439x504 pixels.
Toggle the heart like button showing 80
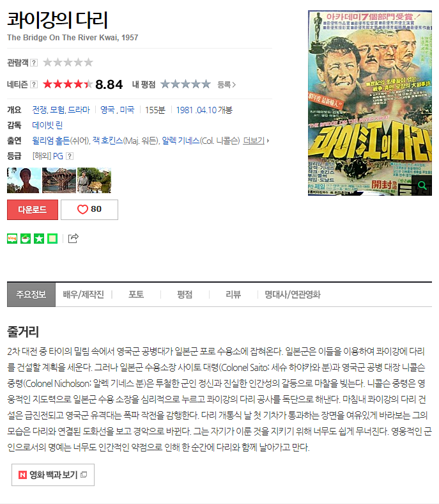pos(89,210)
